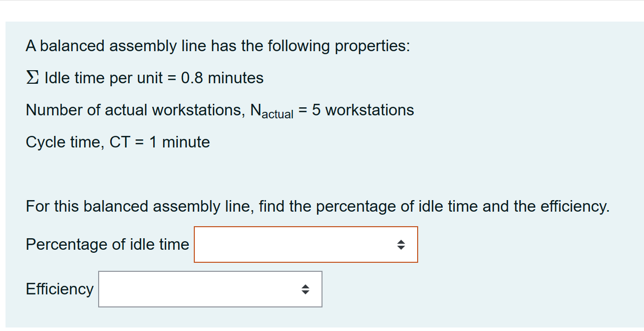Click the question sentence about finding efficiency

click(317, 206)
